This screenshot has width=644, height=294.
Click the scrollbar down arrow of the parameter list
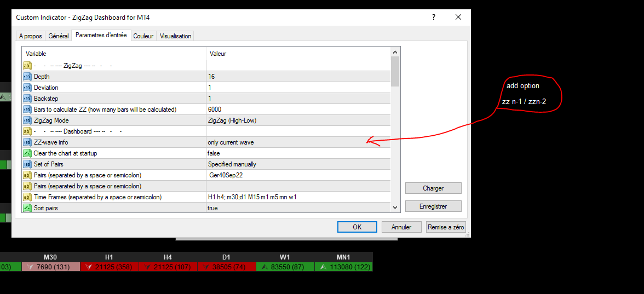(395, 207)
